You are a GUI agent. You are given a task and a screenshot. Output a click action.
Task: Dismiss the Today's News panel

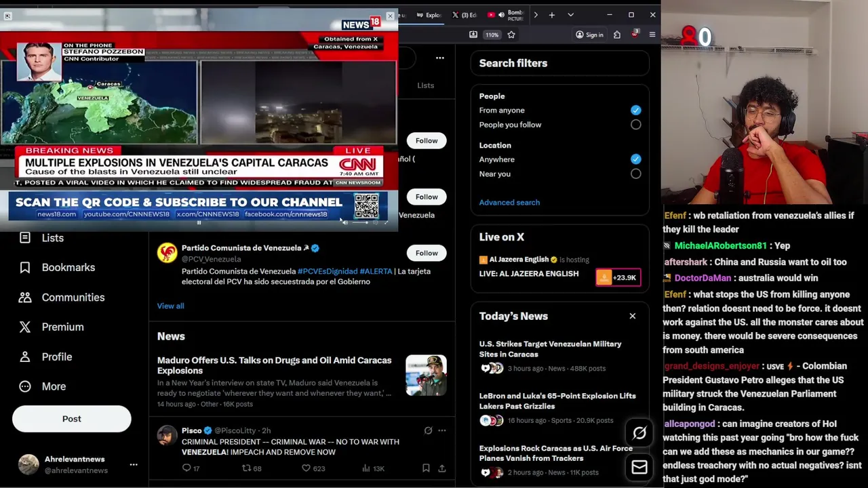(x=633, y=316)
